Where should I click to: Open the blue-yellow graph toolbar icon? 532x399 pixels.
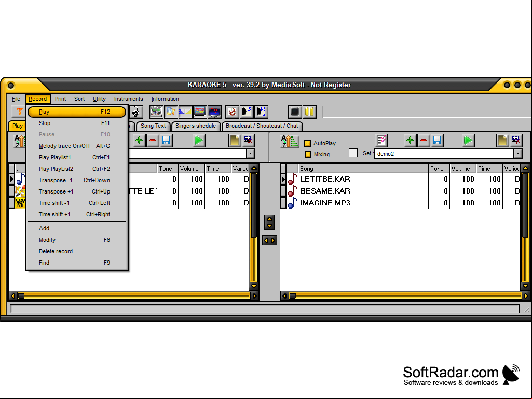pyautogui.click(x=185, y=112)
